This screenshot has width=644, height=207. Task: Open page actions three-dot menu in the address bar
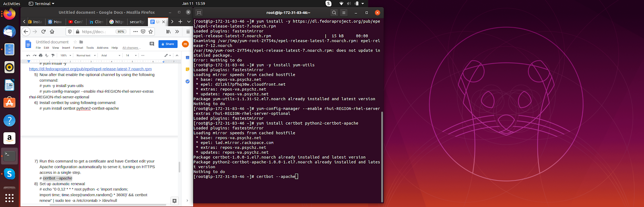[x=135, y=31]
